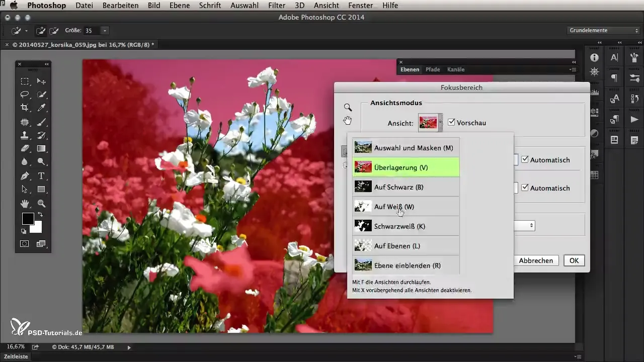The width and height of the screenshot is (644, 362).
Task: Choose Schwarzweiß (K) view mode
Action: click(x=406, y=226)
